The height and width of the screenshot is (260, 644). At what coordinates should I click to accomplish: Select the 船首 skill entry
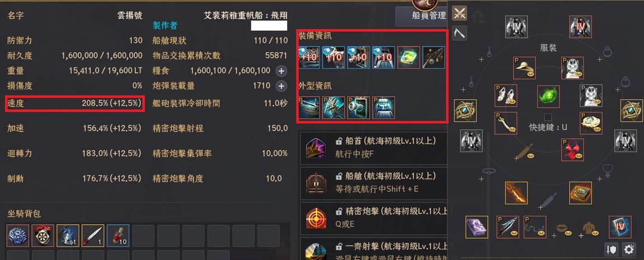pyautogui.click(x=374, y=148)
